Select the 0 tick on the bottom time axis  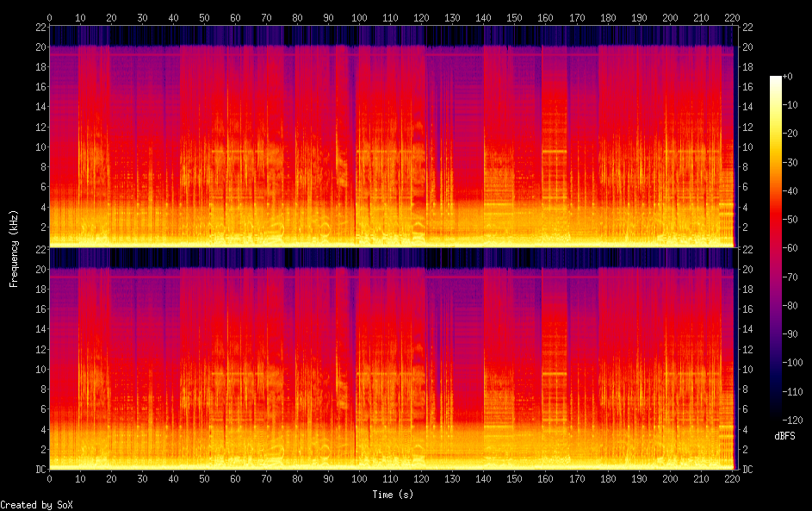pyautogui.click(x=49, y=477)
